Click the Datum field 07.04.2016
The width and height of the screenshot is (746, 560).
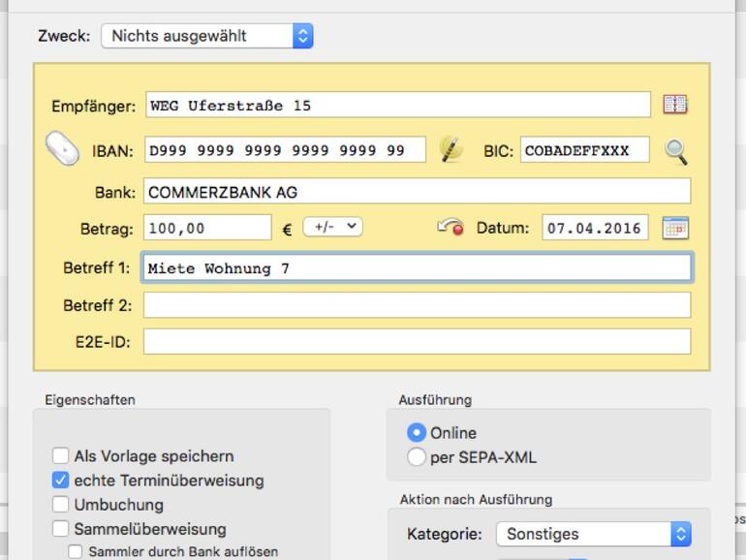[x=595, y=228]
